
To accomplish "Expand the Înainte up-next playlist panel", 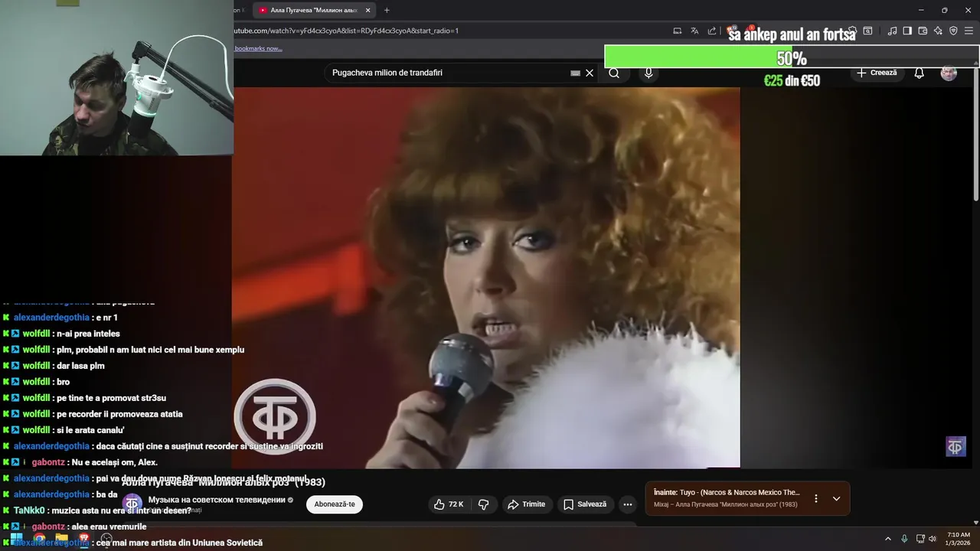I will (x=836, y=498).
